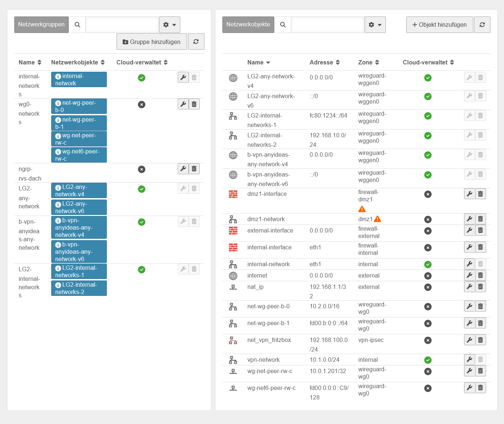The width and height of the screenshot is (504, 424).
Task: Click the wrench icon for wg0-networks group
Action: [x=183, y=104]
